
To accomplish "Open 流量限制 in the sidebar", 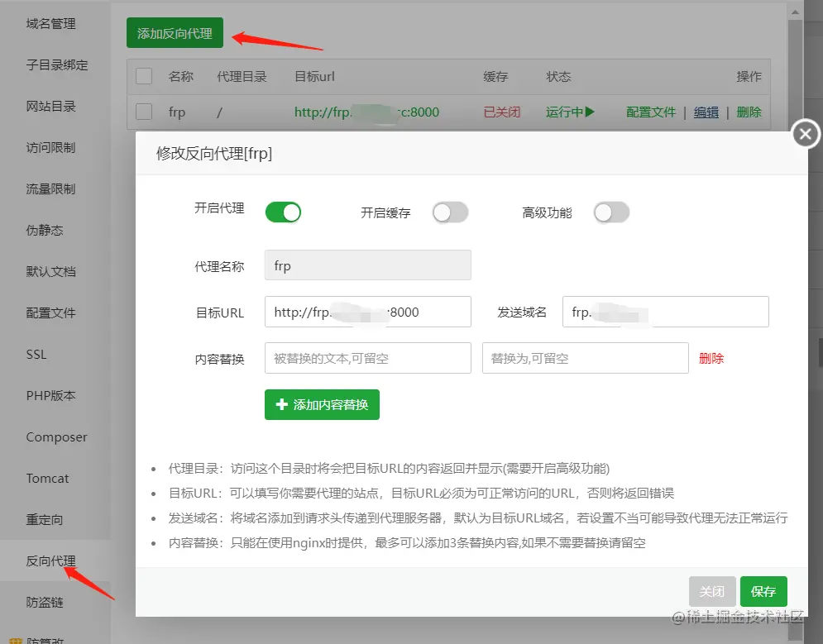I will tap(51, 188).
